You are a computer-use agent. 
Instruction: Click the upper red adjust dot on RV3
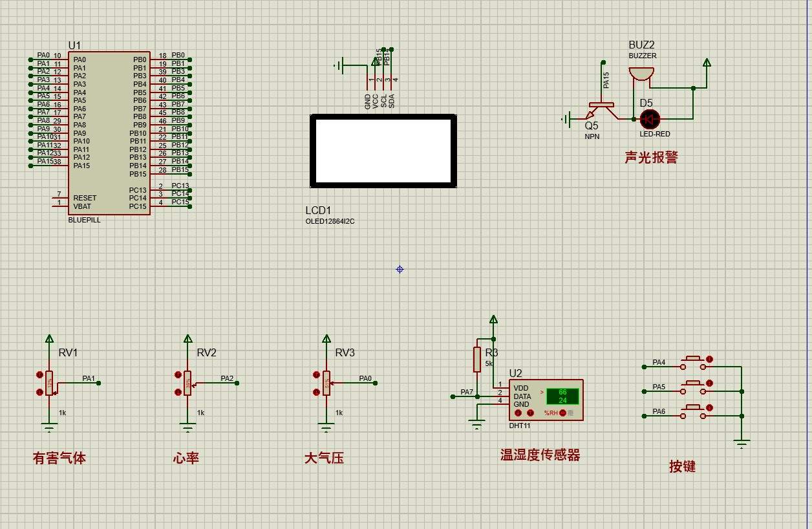(x=317, y=374)
